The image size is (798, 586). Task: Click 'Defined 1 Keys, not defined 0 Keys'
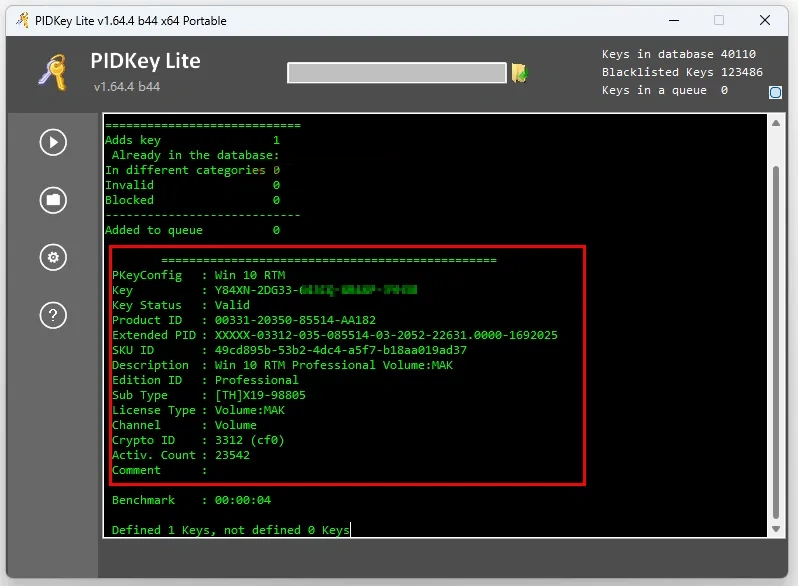click(231, 531)
